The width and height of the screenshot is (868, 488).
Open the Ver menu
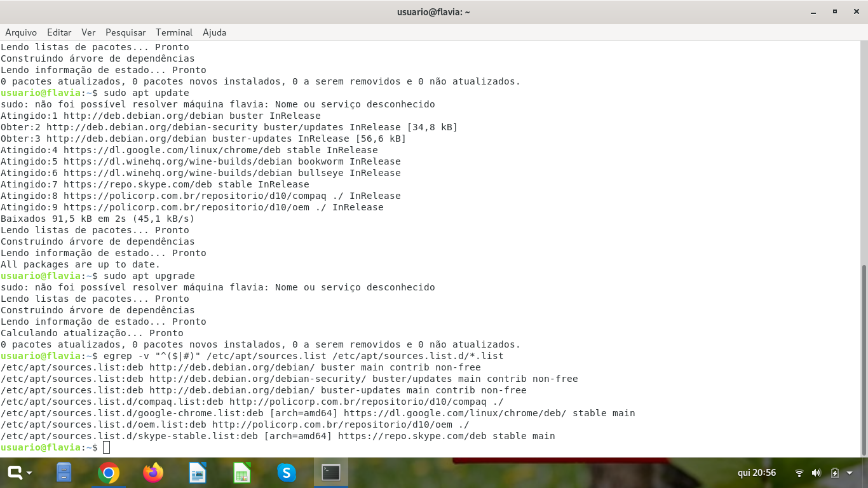point(88,32)
